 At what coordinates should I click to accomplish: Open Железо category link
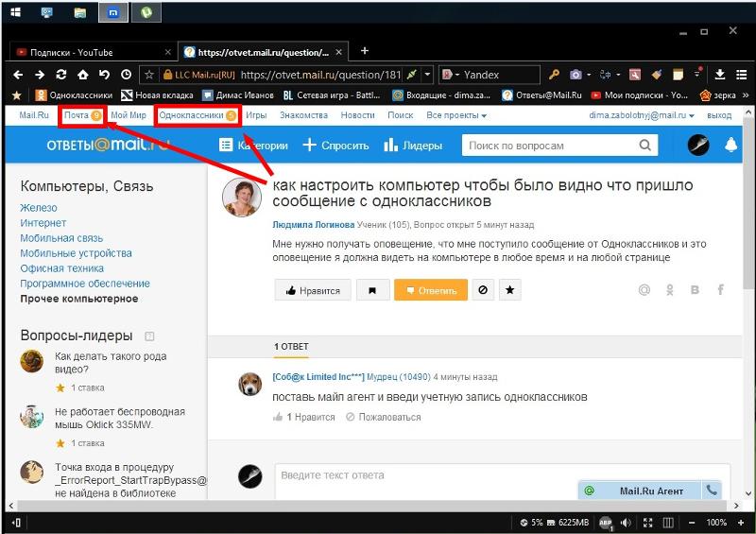(39, 208)
